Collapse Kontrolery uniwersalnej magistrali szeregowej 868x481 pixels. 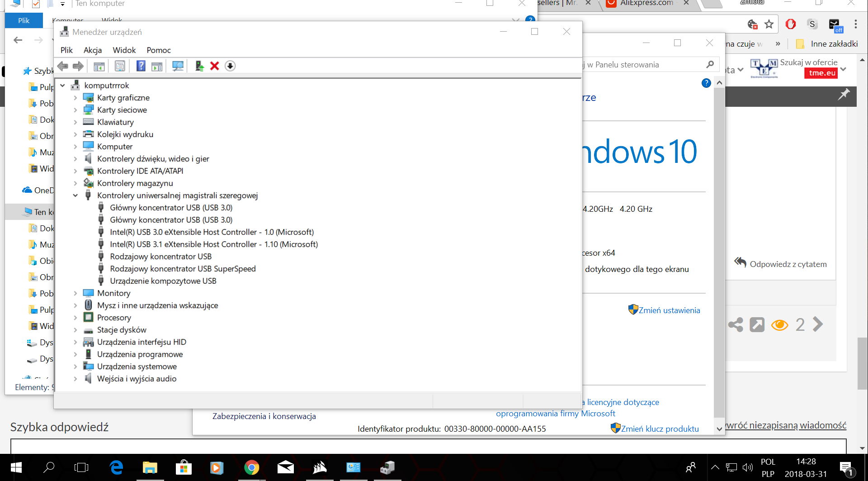[75, 195]
